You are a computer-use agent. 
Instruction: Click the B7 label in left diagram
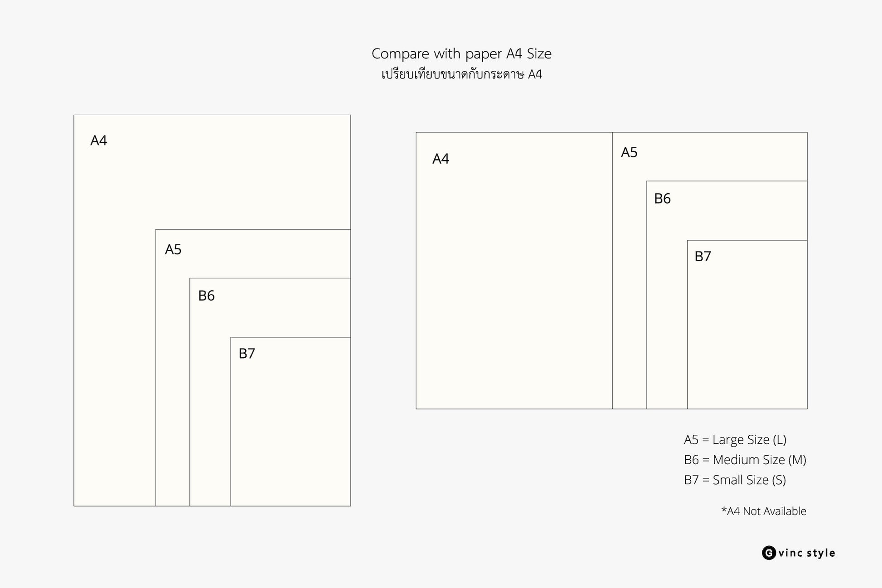(x=247, y=353)
